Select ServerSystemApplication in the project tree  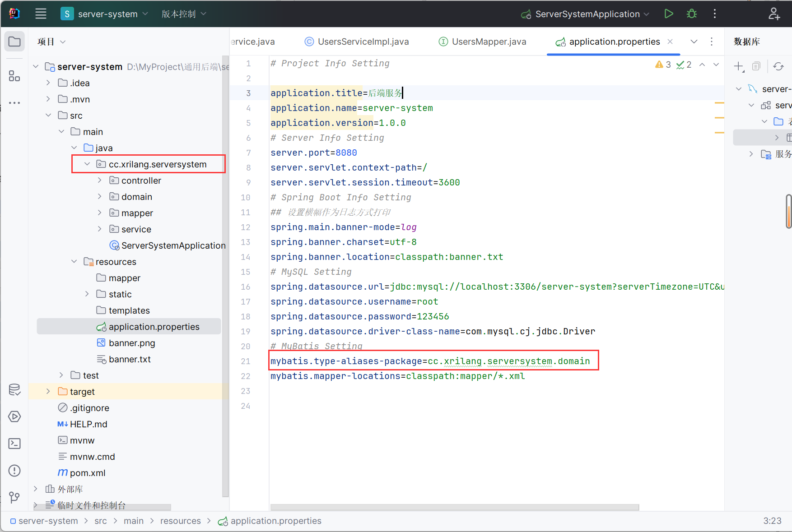pos(168,245)
